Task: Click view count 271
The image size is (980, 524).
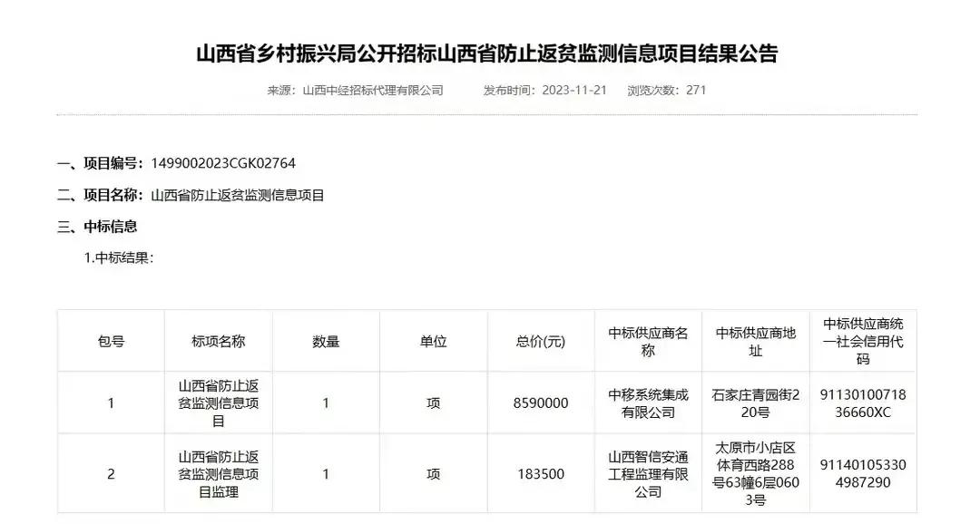Action: [696, 91]
